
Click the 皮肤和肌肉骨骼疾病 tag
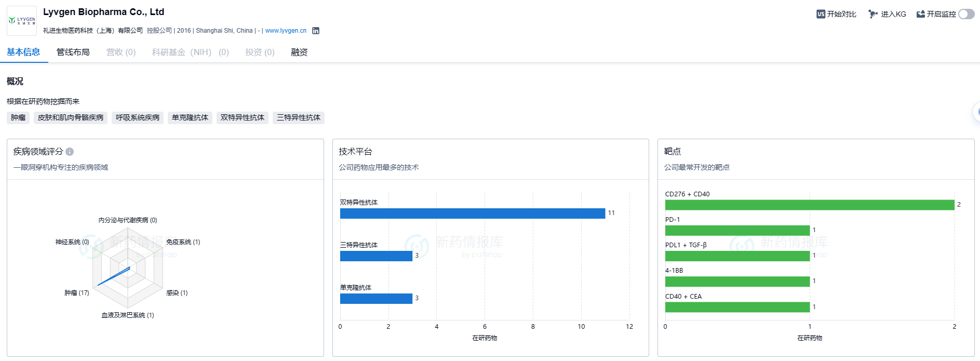tap(71, 118)
